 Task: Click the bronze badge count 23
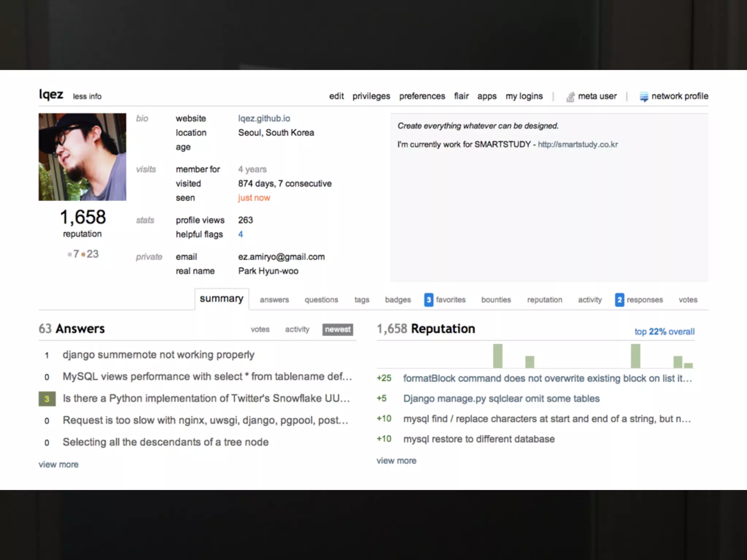click(92, 254)
